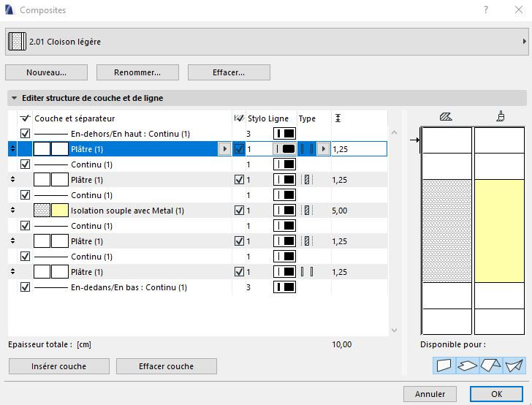The height and width of the screenshot is (405, 532).
Task: Select the slab availability icon under Disponible pour
Action: coord(467,366)
